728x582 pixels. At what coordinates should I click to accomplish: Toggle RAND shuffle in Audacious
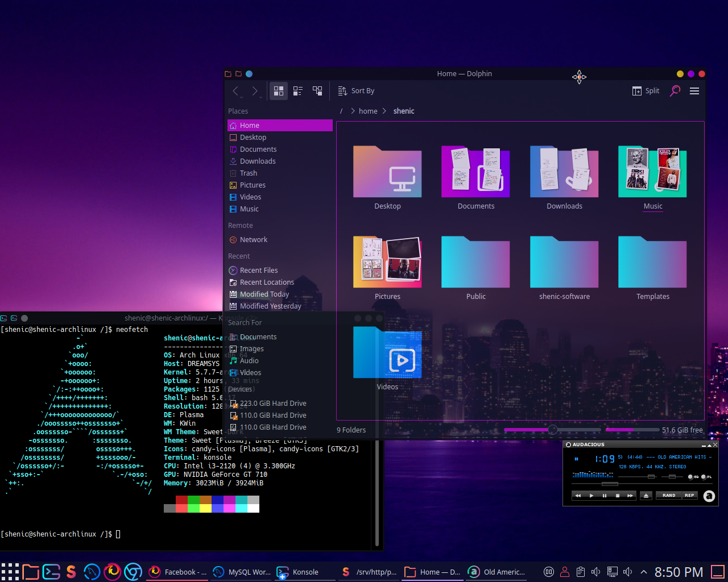tap(669, 496)
